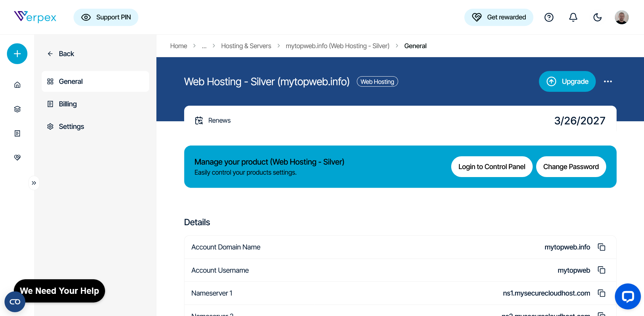Open mytopweb.info (Web Hosting - Silver) breadcrumb

coord(337,46)
